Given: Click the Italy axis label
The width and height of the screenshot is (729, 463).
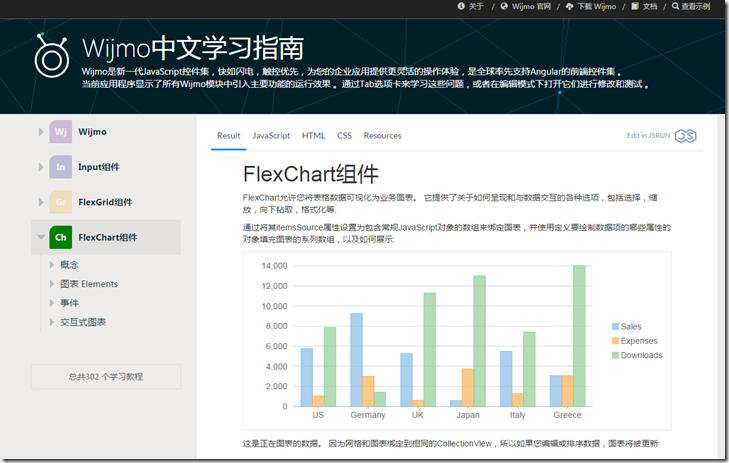Looking at the screenshot, I should click(x=517, y=415).
